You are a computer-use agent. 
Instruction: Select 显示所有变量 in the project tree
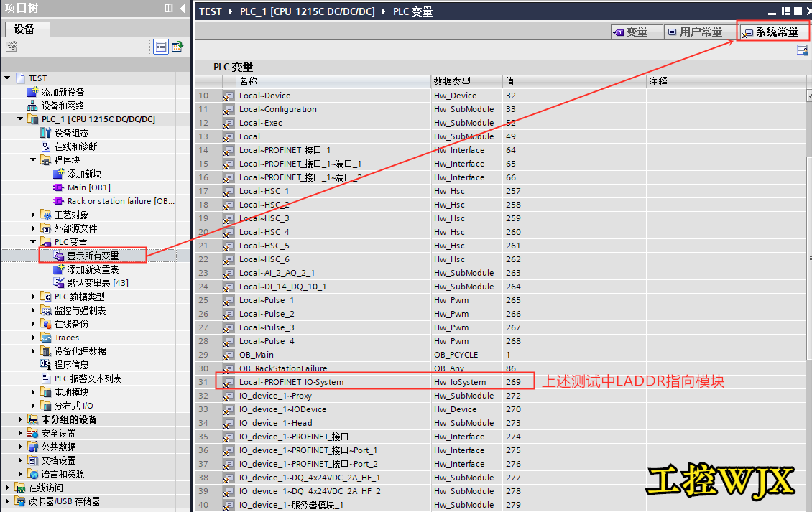coord(93,256)
